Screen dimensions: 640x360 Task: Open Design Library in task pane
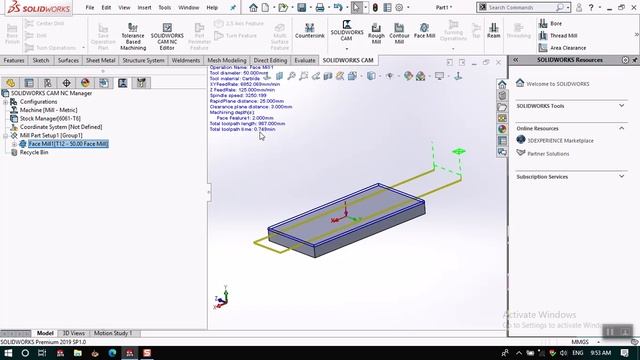[502, 96]
